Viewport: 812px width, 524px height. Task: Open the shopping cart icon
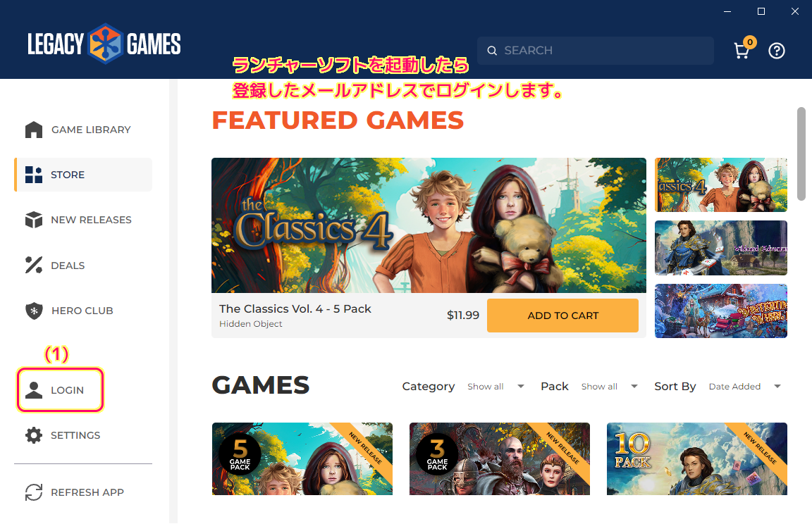point(742,51)
